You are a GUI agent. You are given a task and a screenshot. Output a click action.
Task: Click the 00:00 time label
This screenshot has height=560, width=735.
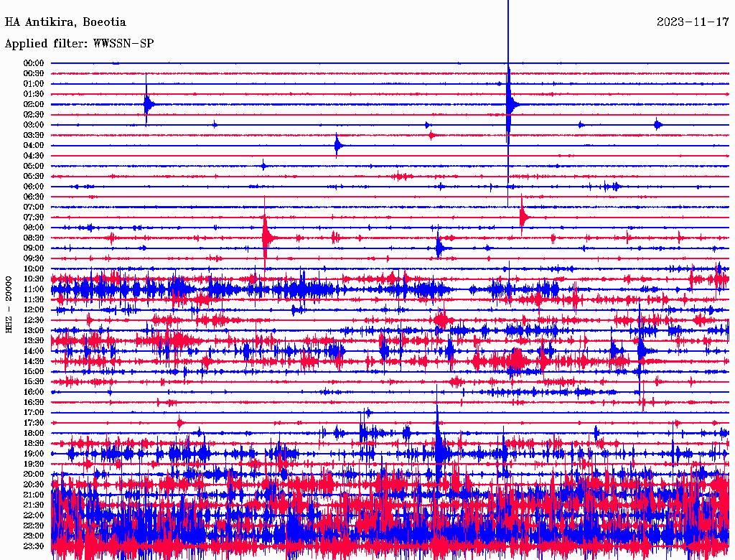point(34,63)
